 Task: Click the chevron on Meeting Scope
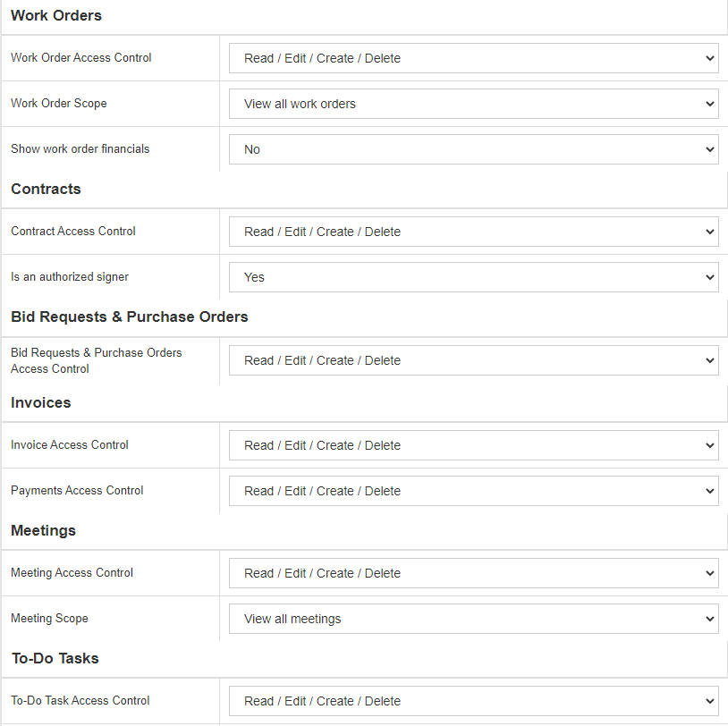point(708,619)
